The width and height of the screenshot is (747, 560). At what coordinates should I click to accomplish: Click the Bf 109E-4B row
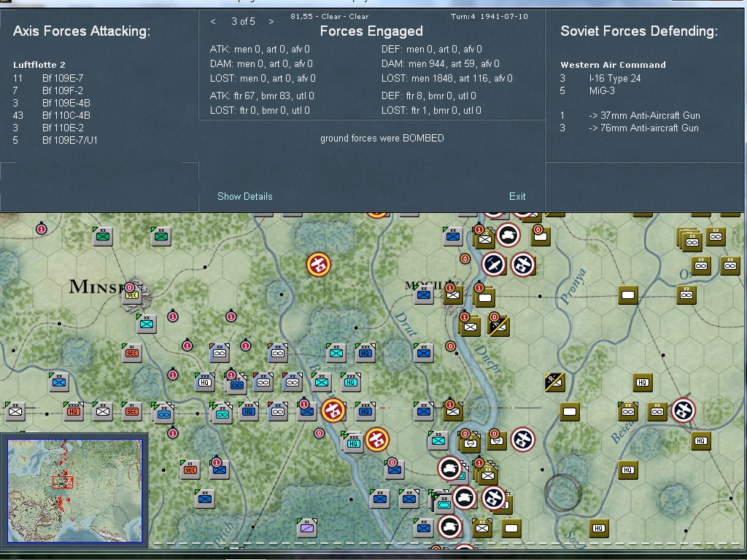pyautogui.click(x=52, y=103)
